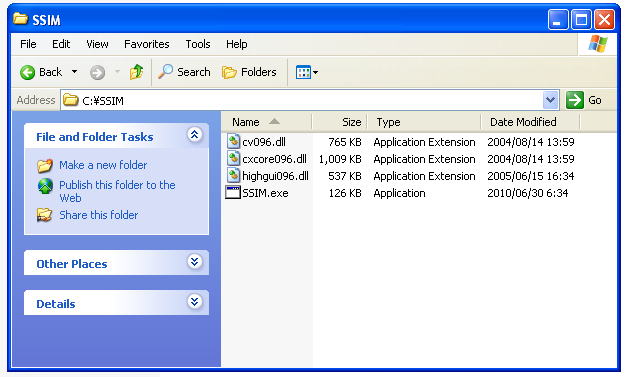This screenshot has height=377, width=626.
Task: Click the 1,009 KB size value
Action: 340,159
